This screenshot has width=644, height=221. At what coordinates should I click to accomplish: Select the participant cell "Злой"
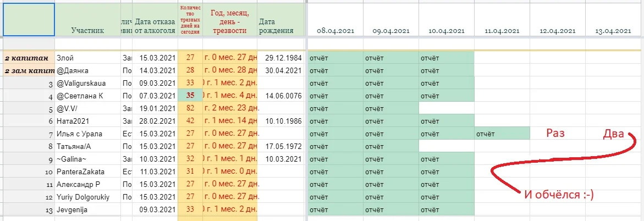tap(87, 58)
